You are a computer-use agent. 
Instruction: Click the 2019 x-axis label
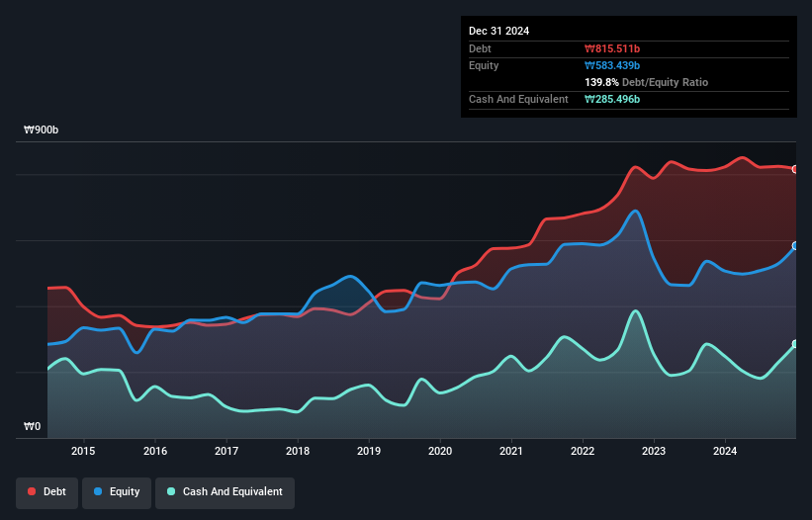tap(369, 451)
